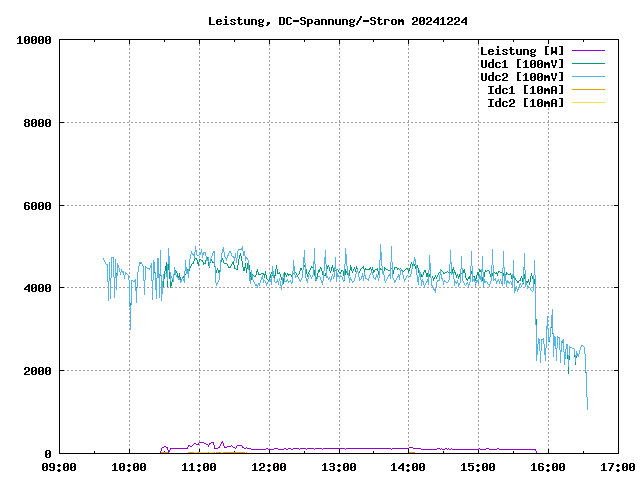The width and height of the screenshot is (640, 480).
Task: Click the 4000 y-axis tick label
Action: point(37,288)
